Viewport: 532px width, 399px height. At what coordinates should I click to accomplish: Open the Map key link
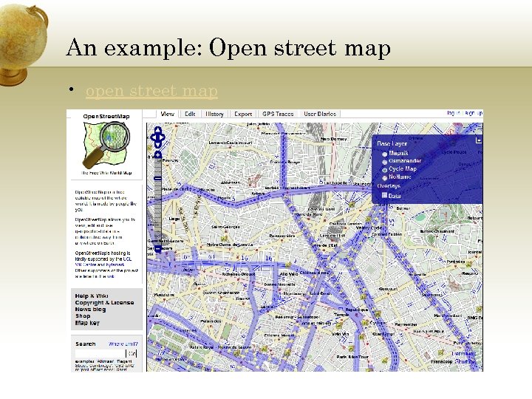pos(87,323)
